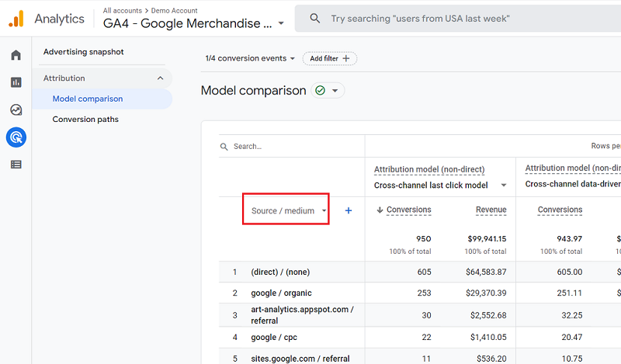Click the 943.97 total conversions value
The image size is (621, 364).
point(570,239)
